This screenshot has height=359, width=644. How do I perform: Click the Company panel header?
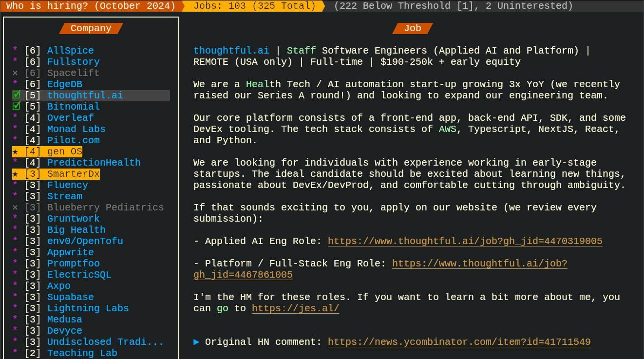pos(91,28)
